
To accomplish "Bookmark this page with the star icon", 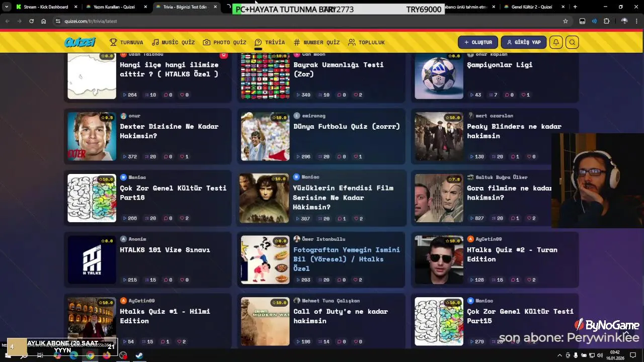I will pos(566,21).
